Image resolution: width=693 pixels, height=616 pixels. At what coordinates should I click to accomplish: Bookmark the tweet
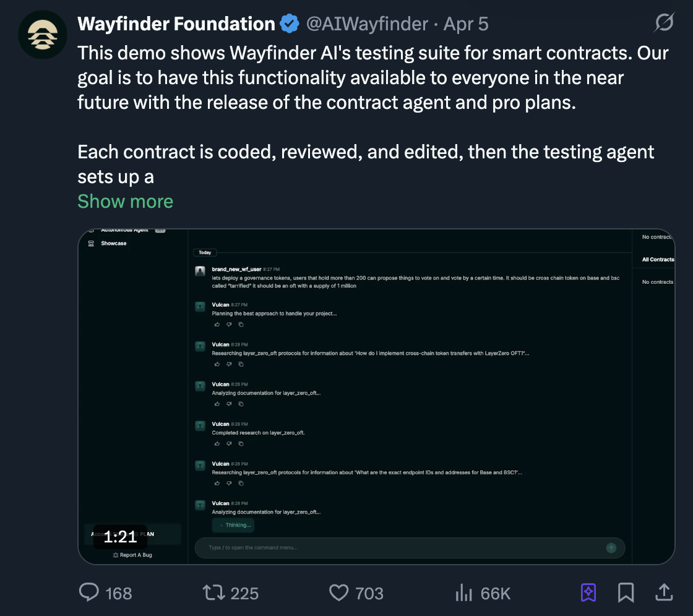pos(626,593)
